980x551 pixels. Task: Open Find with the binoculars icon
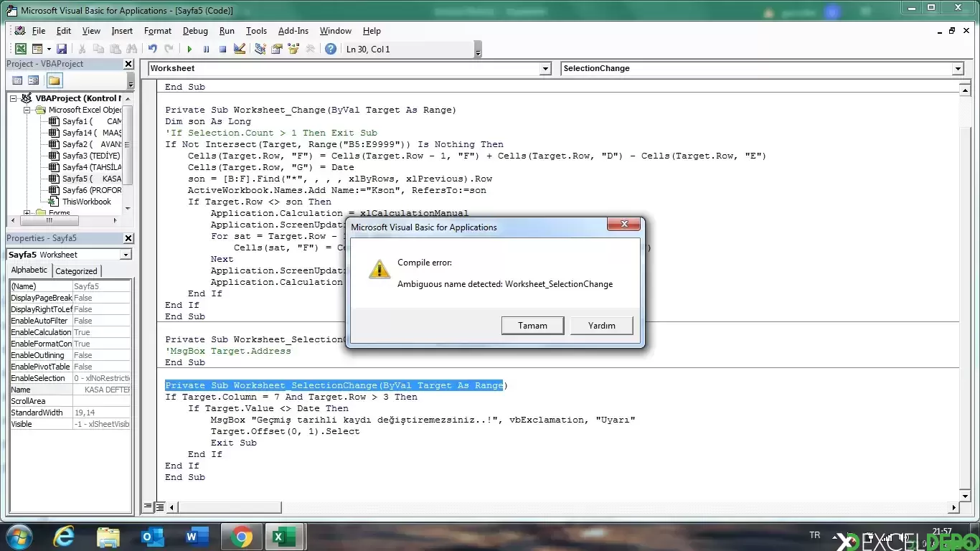131,49
